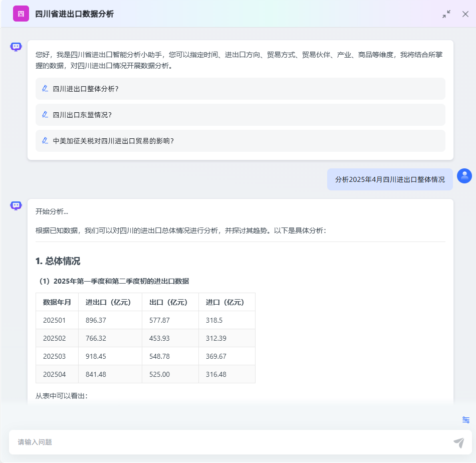This screenshot has width=476, height=463.
Task: Click the chatbot avatar beside the welcome message
Action: [16, 46]
